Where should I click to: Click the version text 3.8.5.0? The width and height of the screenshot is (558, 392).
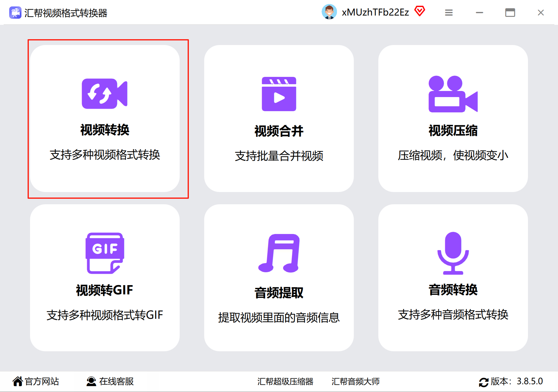(530, 381)
